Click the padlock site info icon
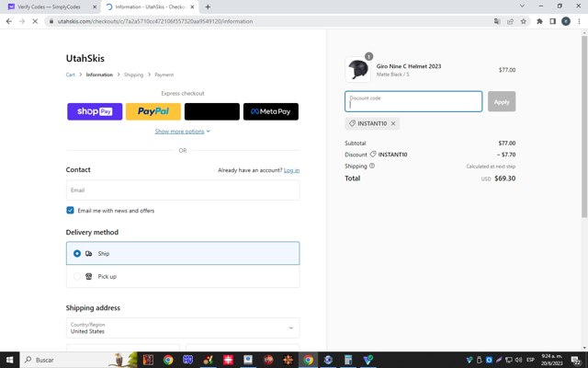The height and width of the screenshot is (368, 588). coord(51,21)
